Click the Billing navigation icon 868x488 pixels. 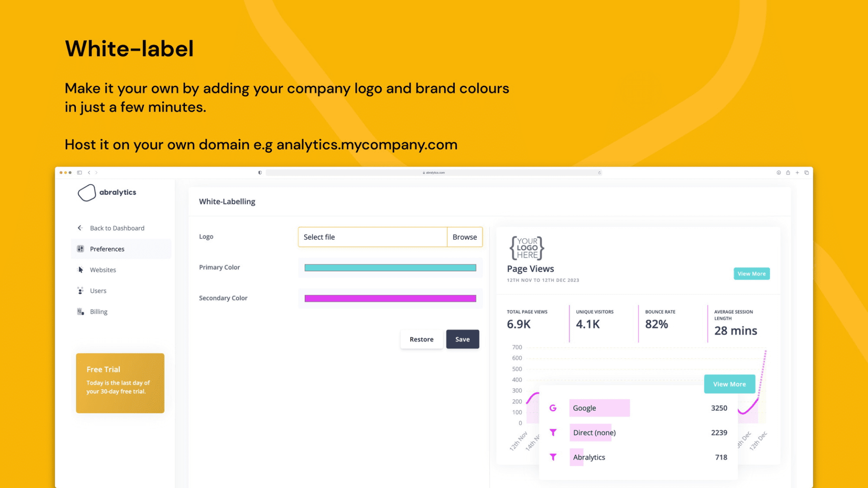pos(80,311)
